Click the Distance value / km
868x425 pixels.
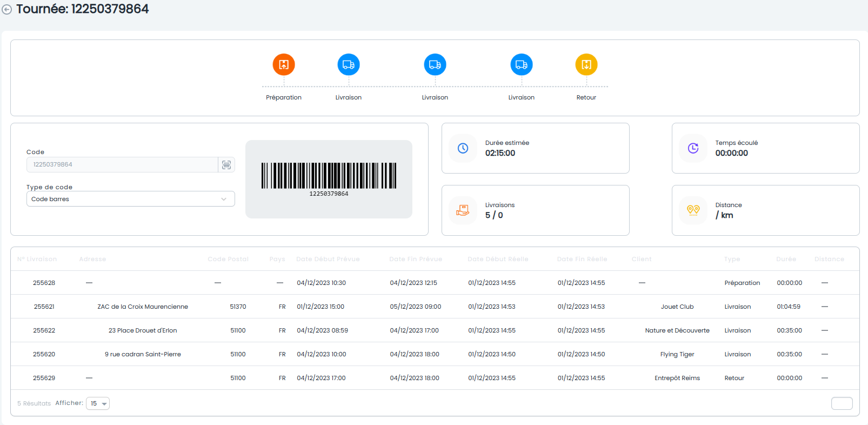pyautogui.click(x=724, y=215)
